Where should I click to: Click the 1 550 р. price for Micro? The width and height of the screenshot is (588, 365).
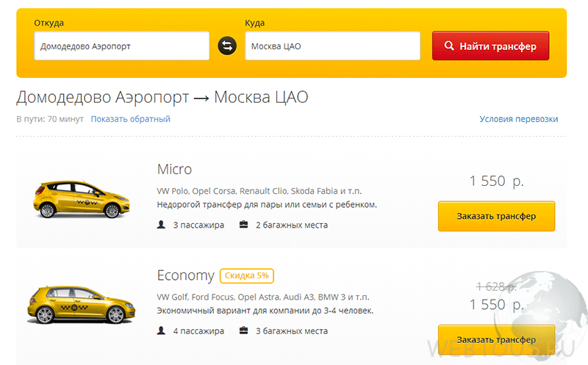[x=497, y=181]
